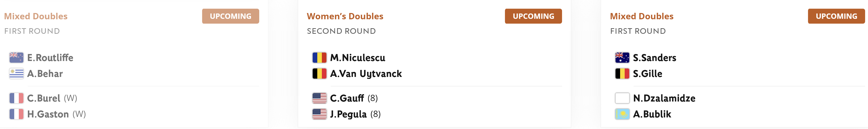Viewport: 868px width, 129px height.
Task: Click Belgian flag beside S.Gille
Action: [622, 74]
